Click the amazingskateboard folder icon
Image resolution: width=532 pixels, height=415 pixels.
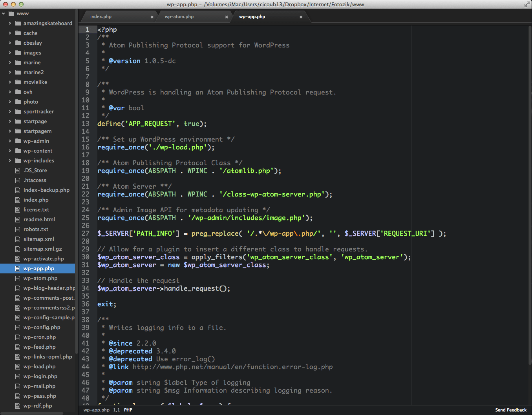coord(18,23)
